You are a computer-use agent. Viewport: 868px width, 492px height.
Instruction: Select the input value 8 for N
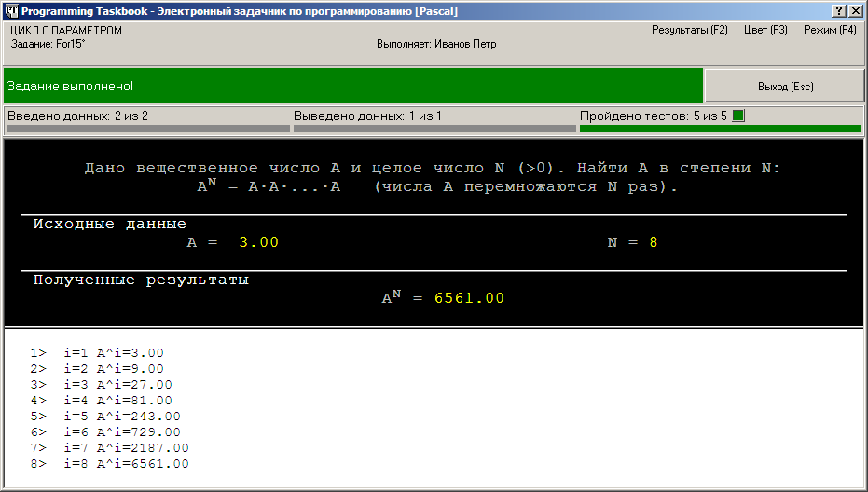point(654,242)
